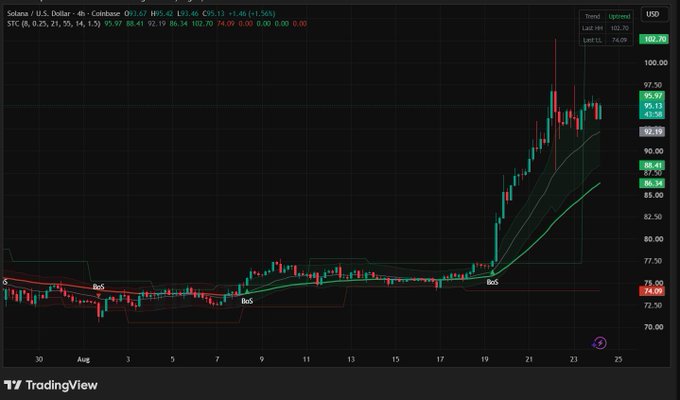
Task: Click the 72.50 price scale label
Action: [x=654, y=305]
